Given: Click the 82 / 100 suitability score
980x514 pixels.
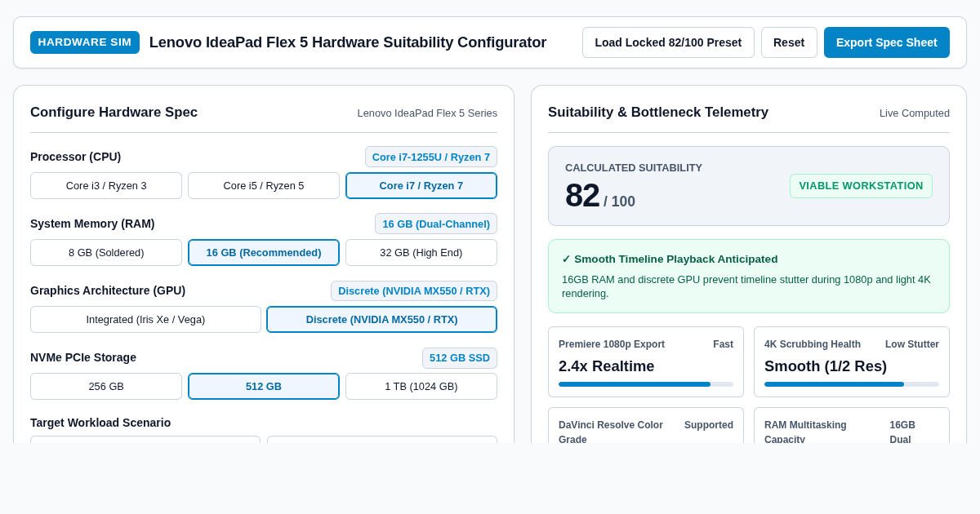Looking at the screenshot, I should coord(600,196).
